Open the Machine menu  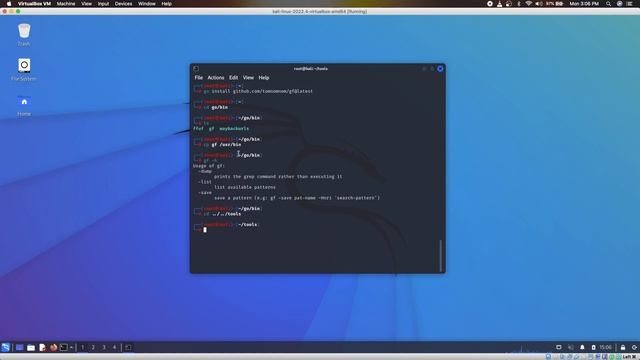pos(66,4)
